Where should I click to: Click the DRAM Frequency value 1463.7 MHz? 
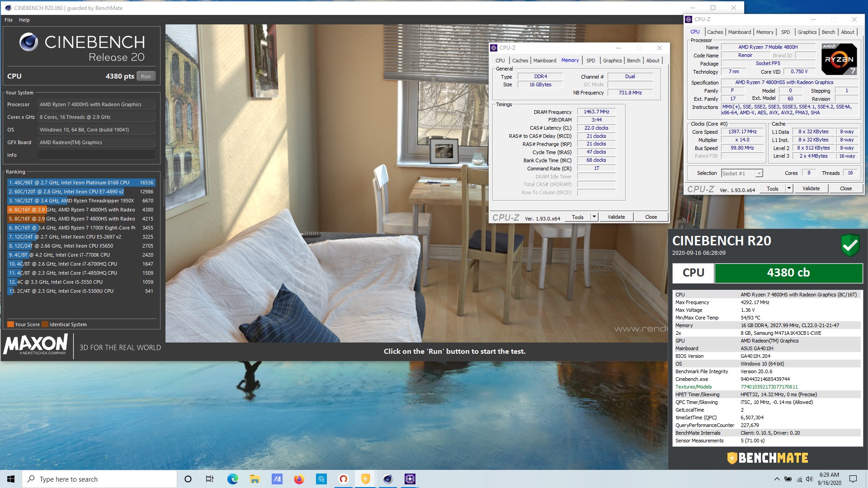[596, 112]
